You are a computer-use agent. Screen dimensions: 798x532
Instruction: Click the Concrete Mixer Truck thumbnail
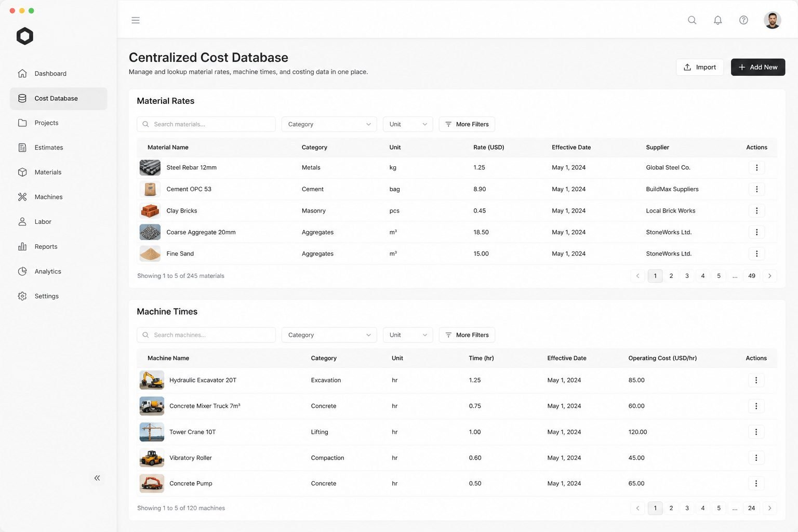point(152,406)
